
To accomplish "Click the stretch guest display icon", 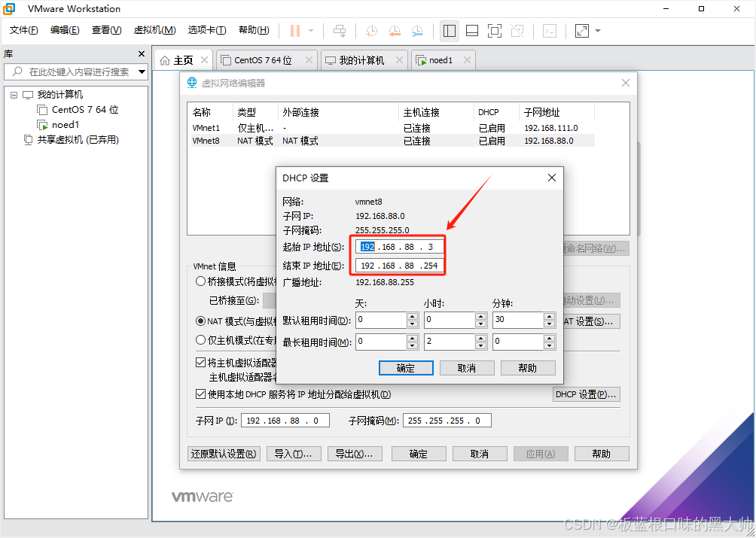I will coord(582,31).
